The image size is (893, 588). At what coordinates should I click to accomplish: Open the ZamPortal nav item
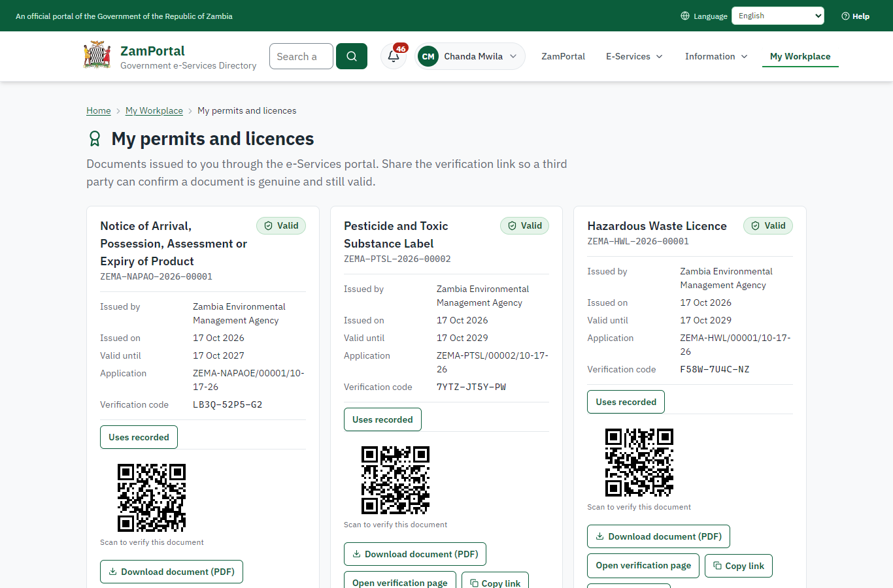[x=563, y=56]
